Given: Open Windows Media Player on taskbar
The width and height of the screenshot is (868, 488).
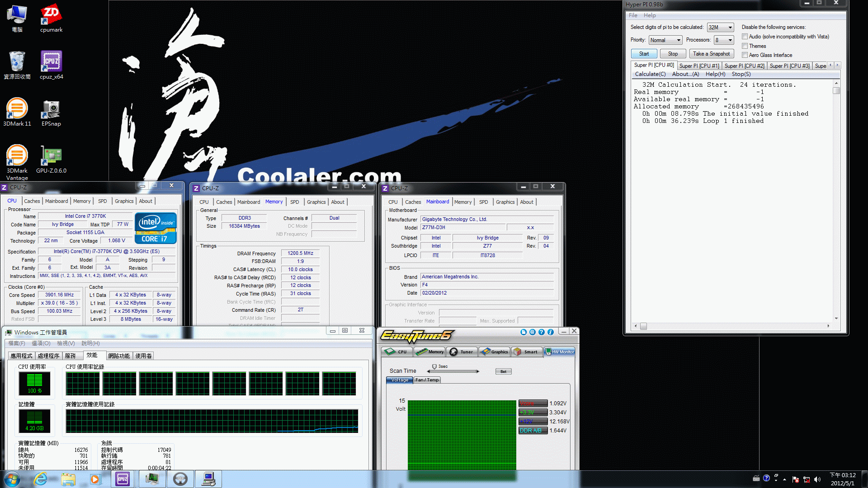Looking at the screenshot, I should 95,479.
